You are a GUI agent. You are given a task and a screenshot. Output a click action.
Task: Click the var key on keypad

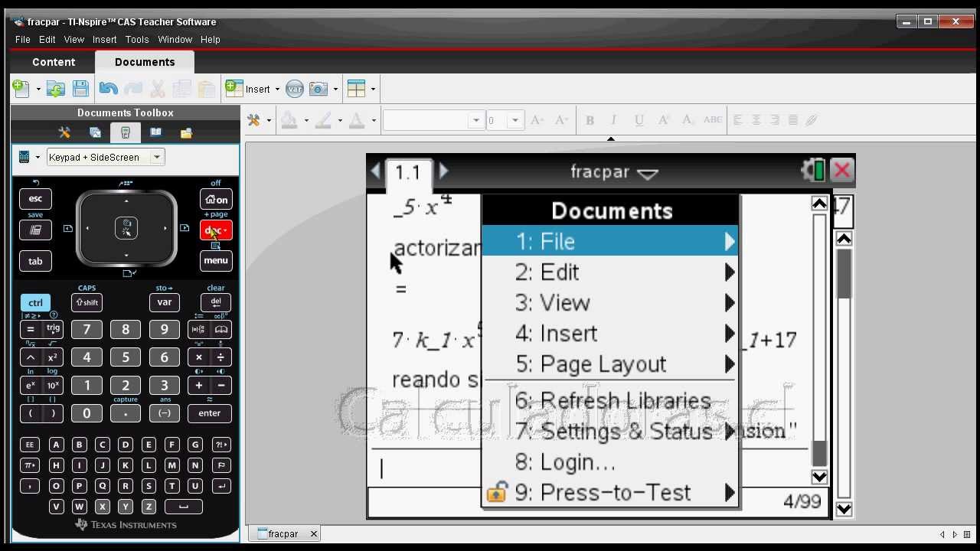coord(165,302)
